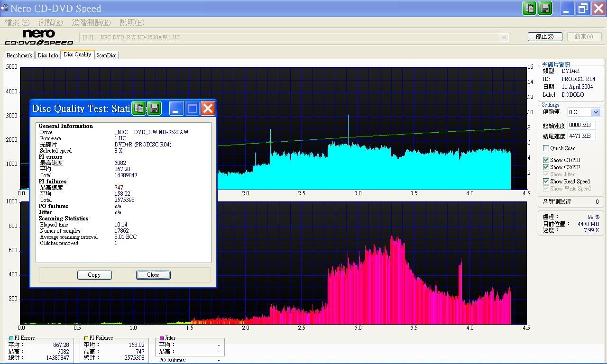This screenshot has width=607, height=364.
Task: Click the magenta Jitter legend swatch
Action: pos(162,338)
